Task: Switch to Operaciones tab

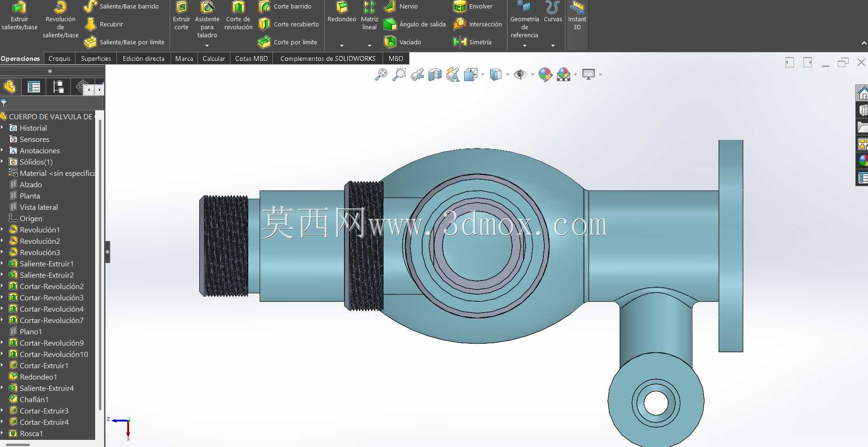Action: pos(20,58)
